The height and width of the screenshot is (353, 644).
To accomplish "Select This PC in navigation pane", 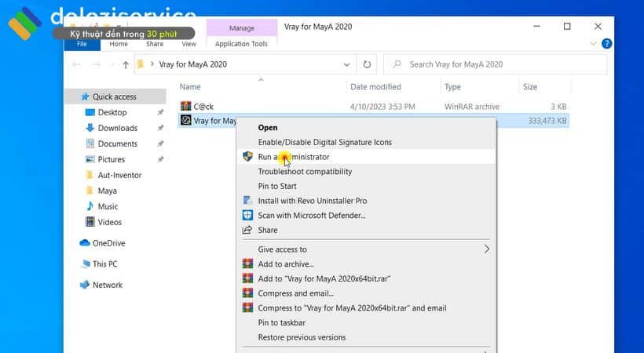I will click(x=104, y=264).
